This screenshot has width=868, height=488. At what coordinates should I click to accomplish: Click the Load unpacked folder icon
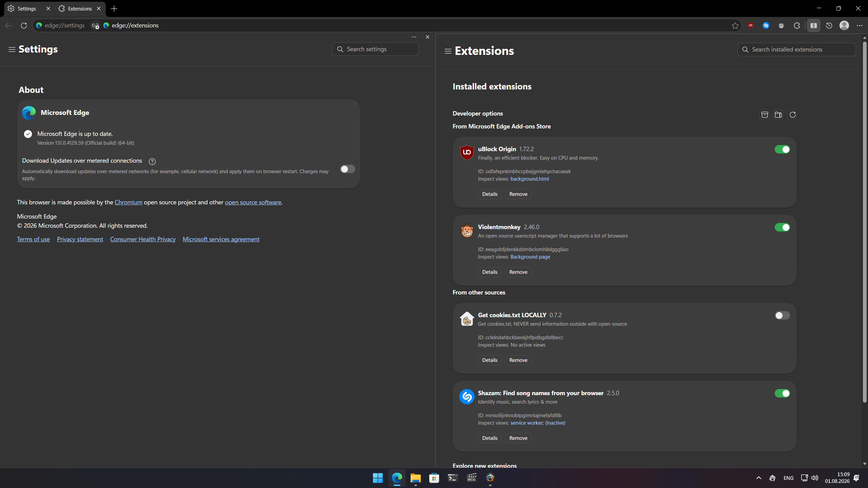point(778,115)
